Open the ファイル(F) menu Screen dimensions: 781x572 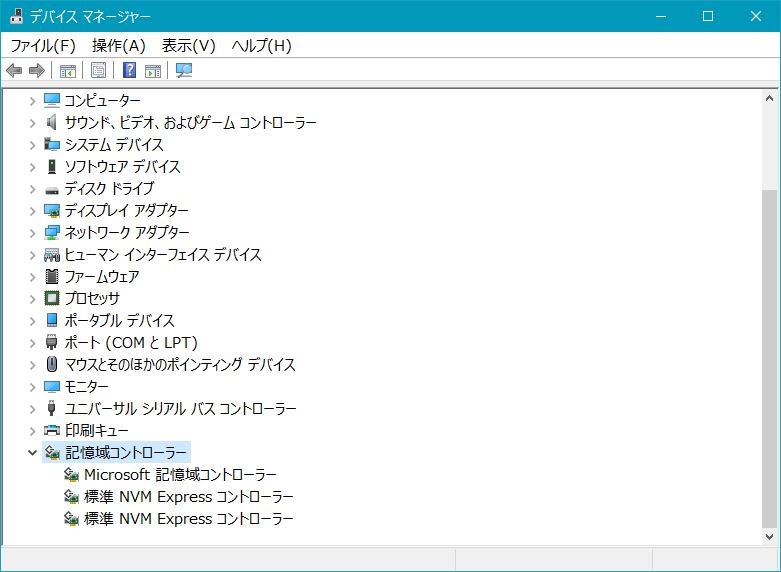point(43,46)
